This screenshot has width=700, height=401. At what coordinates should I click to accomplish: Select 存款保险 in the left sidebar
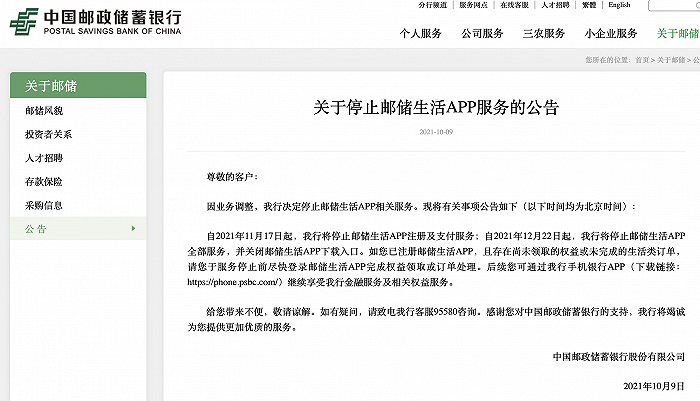43,182
